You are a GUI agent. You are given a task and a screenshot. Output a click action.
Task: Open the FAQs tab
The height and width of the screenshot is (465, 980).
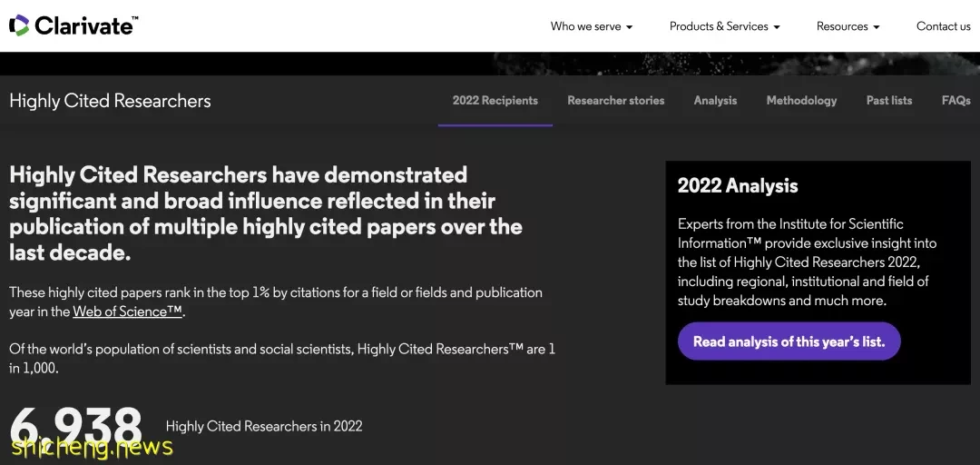956,100
